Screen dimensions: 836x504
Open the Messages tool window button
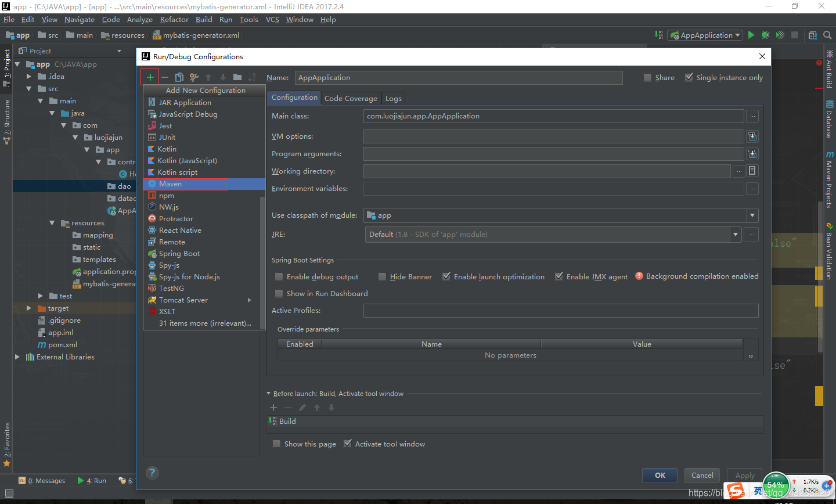[42, 480]
